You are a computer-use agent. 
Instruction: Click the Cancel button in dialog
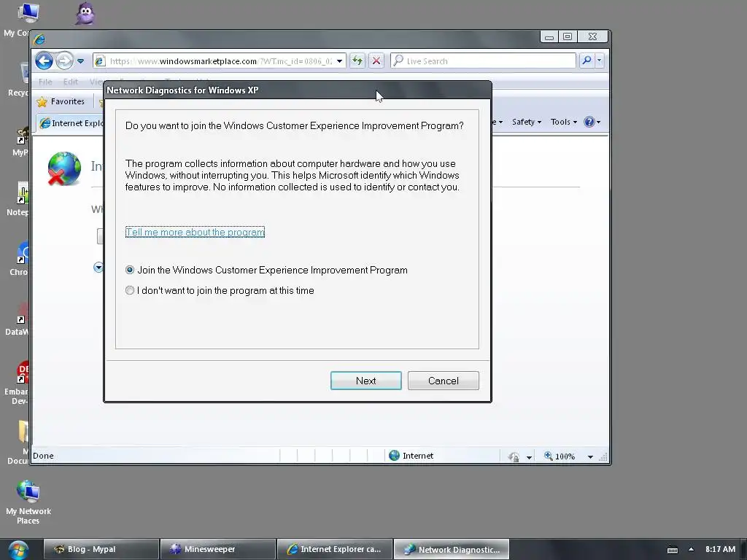coord(443,381)
